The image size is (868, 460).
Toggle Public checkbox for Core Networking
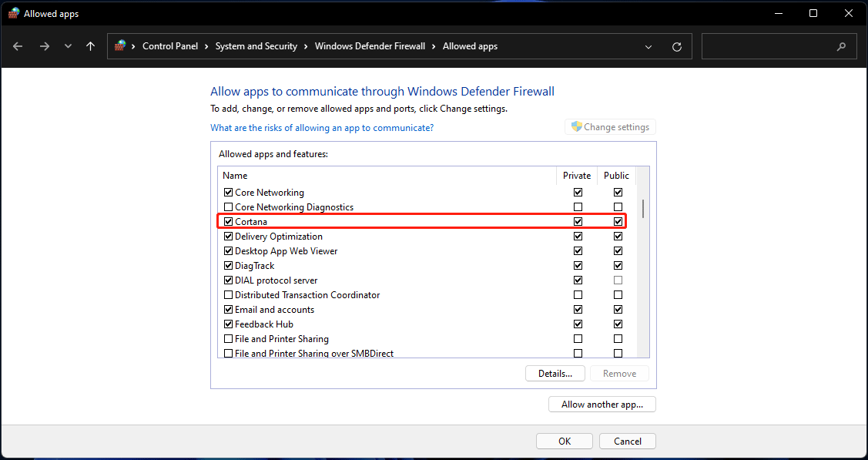point(618,193)
